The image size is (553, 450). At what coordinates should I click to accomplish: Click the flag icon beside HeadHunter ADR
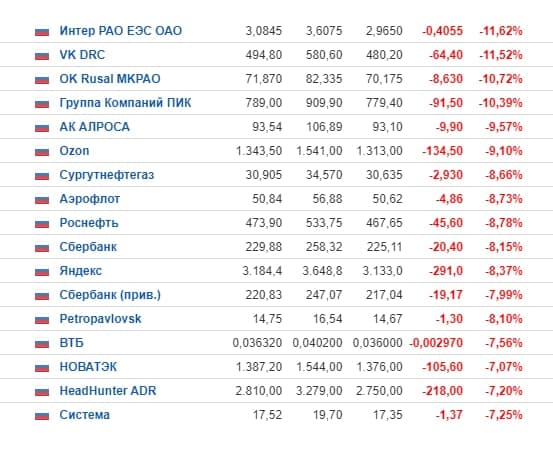tap(42, 391)
